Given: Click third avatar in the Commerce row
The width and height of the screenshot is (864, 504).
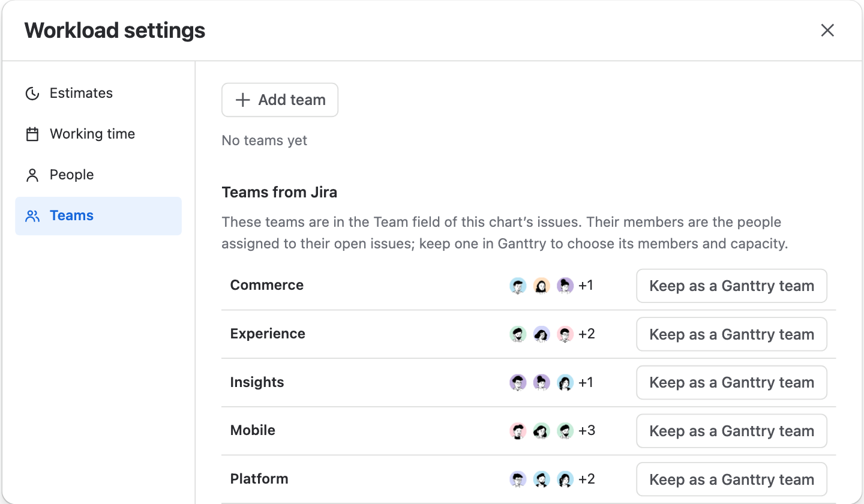Looking at the screenshot, I should tap(565, 286).
